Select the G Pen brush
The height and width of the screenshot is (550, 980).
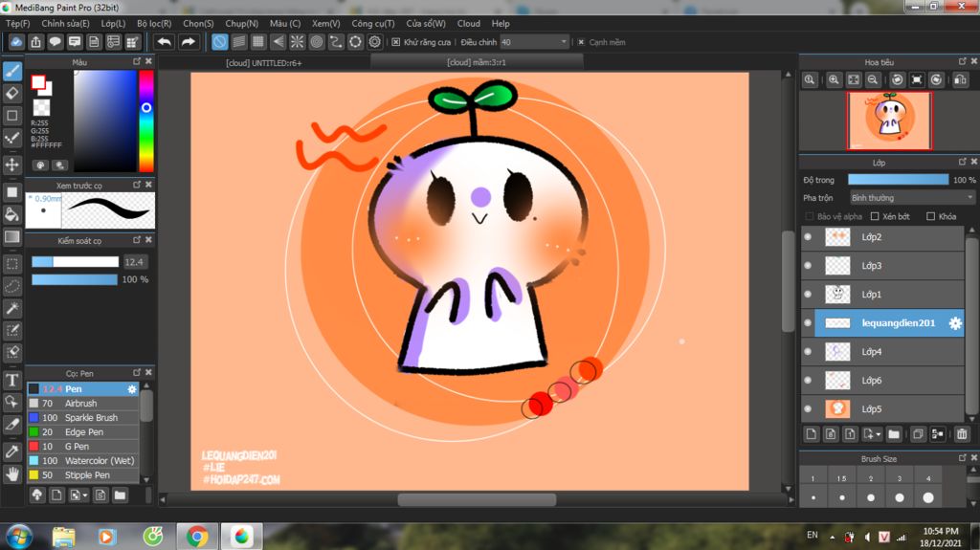tap(82, 447)
